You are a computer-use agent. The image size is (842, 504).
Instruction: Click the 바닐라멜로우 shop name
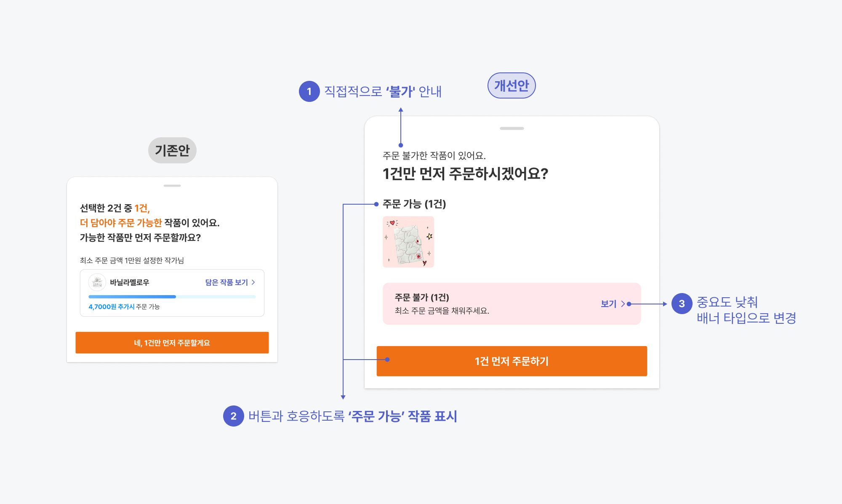[130, 283]
